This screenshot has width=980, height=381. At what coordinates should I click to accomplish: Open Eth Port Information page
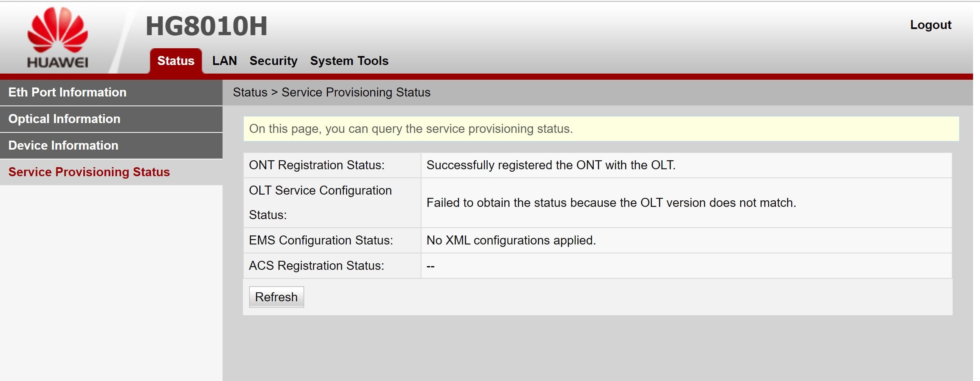(111, 92)
